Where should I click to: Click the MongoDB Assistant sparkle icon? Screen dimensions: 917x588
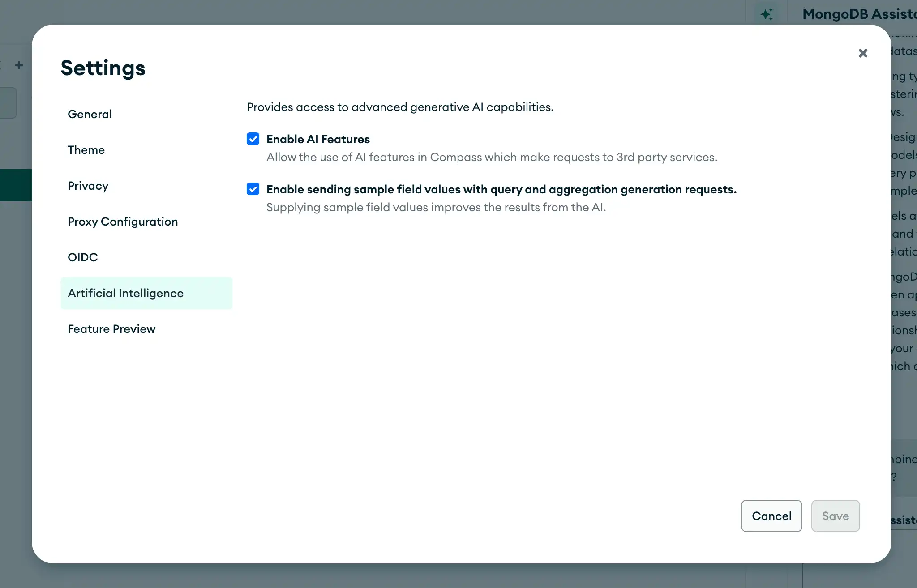pos(767,14)
